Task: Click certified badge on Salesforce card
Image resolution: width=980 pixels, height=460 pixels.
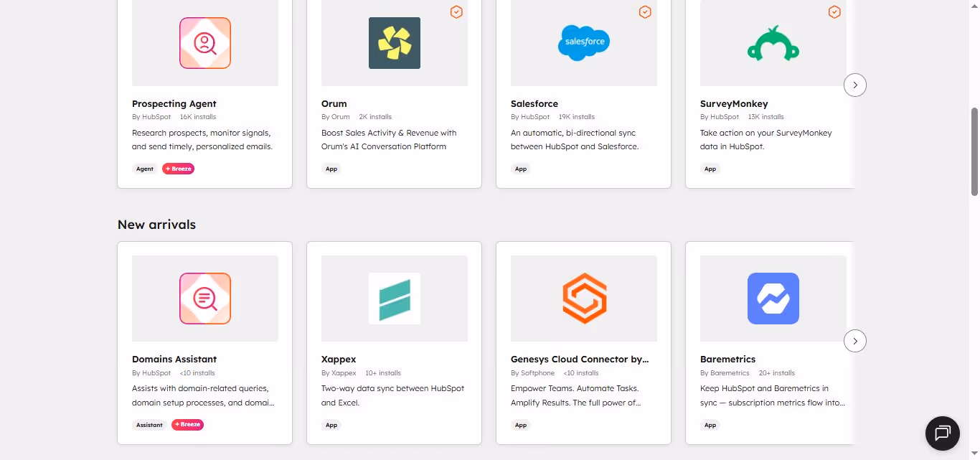Action: [645, 12]
